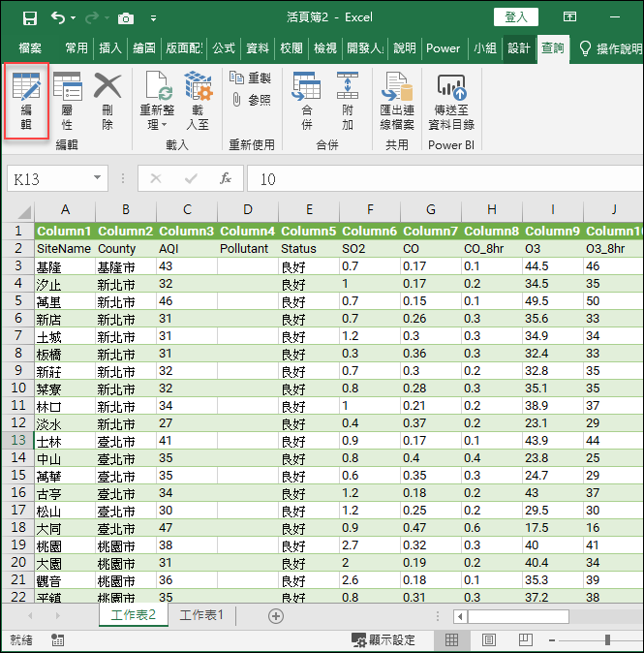Undo the last action

(x=58, y=17)
